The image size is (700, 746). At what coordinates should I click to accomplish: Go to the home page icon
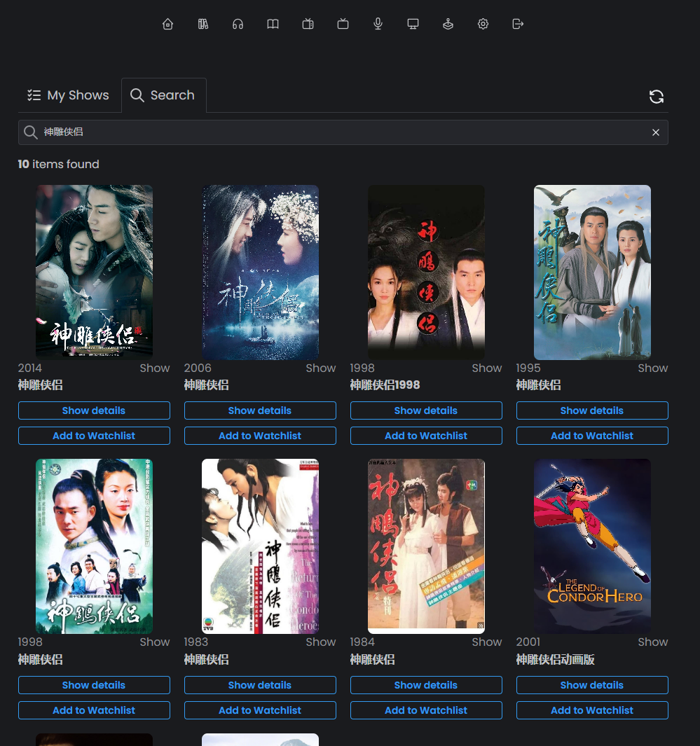click(x=167, y=24)
